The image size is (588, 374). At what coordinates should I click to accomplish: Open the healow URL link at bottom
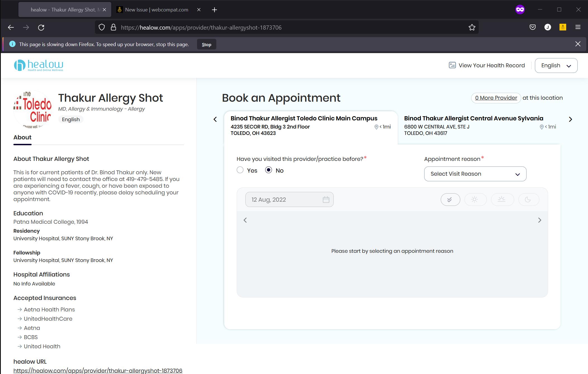pyautogui.click(x=98, y=371)
